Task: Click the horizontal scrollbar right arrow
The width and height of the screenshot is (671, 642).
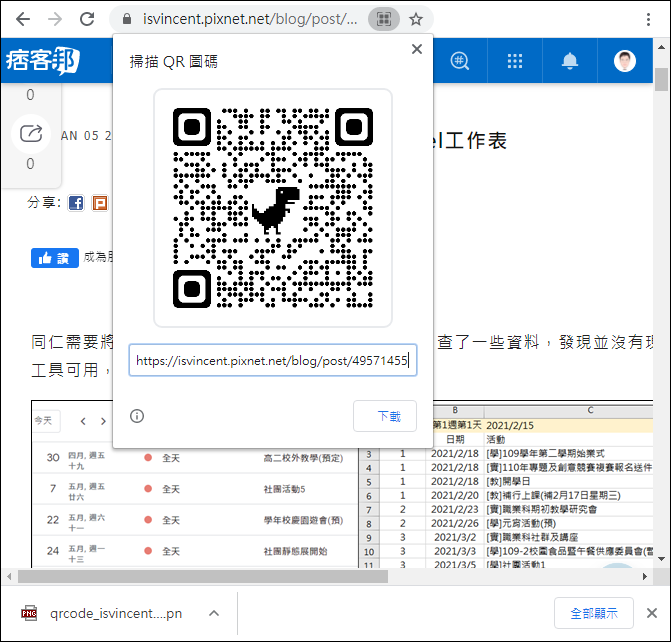Action: [x=645, y=577]
